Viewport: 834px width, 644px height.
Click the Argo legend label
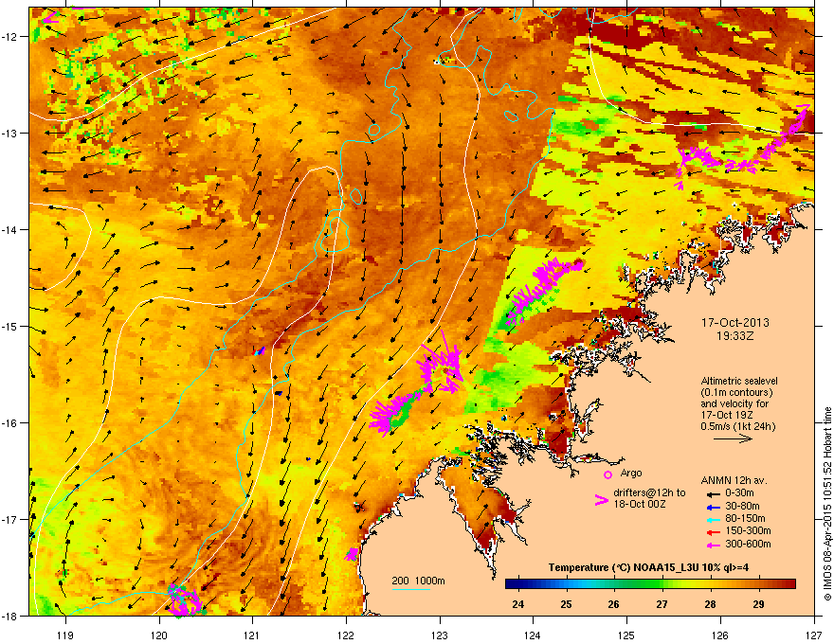(x=631, y=473)
